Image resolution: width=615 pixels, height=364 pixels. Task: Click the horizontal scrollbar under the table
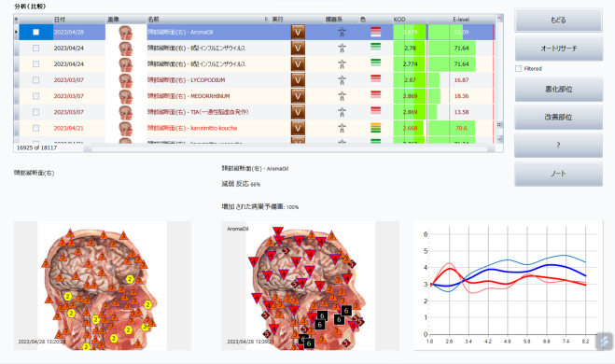coord(289,148)
